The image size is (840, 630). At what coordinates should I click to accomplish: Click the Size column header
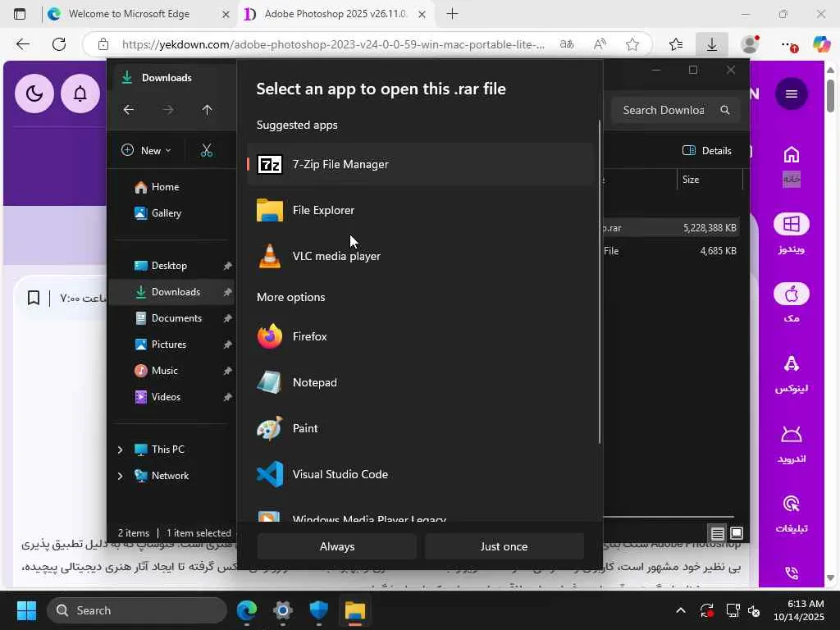tap(710, 180)
